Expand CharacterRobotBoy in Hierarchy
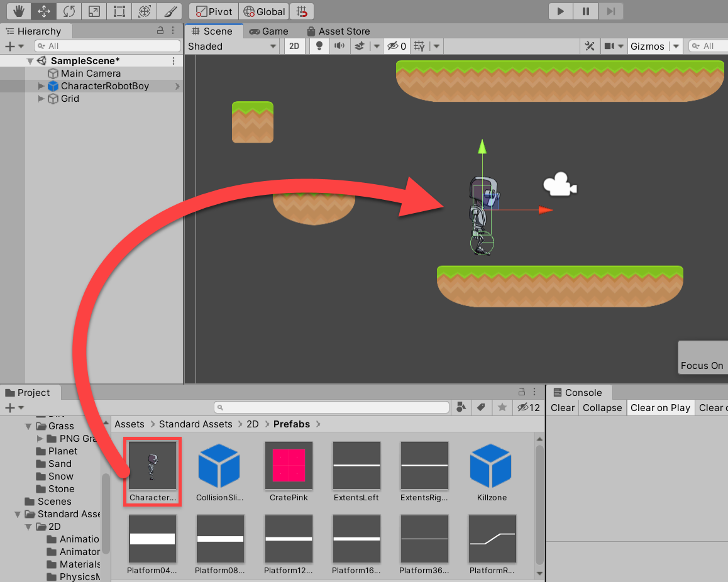728x582 pixels. coord(41,86)
